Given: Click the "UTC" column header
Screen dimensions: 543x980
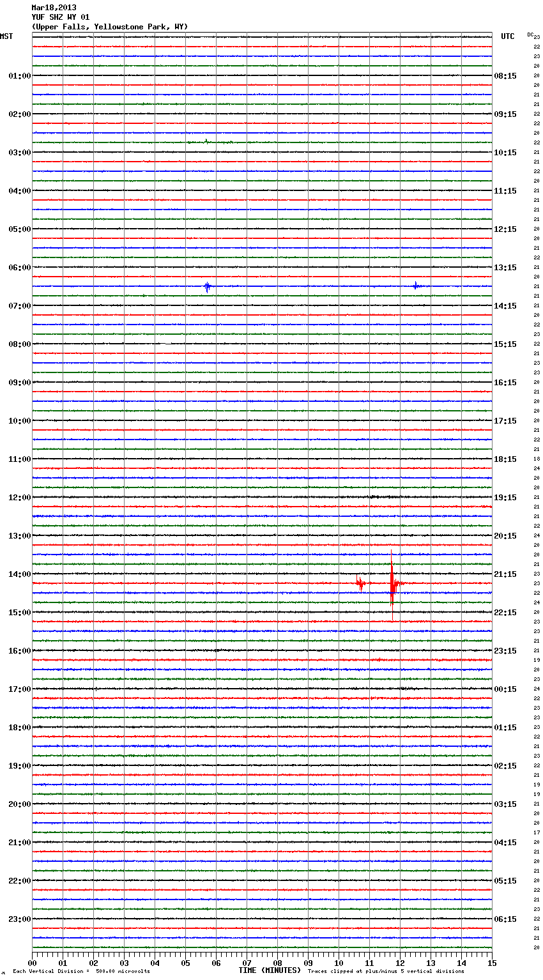Looking at the screenshot, I should tap(508, 36).
